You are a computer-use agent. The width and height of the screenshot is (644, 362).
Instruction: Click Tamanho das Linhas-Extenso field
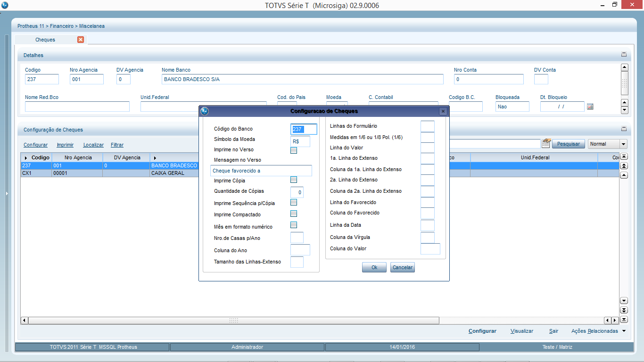tap(297, 262)
